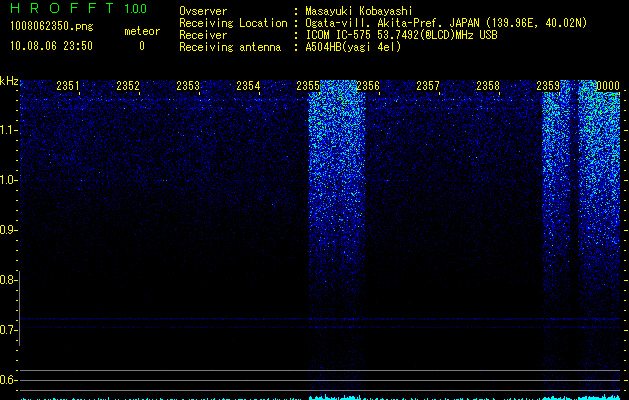Click the HROFFT title text

point(62,8)
